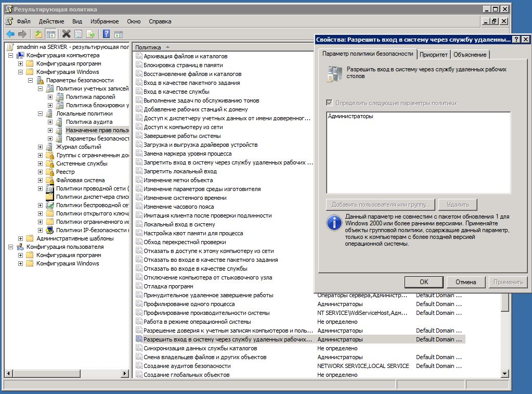This screenshot has height=394, width=532.
Task: Select the Запретить локальный вход policy
Action: coord(180,171)
